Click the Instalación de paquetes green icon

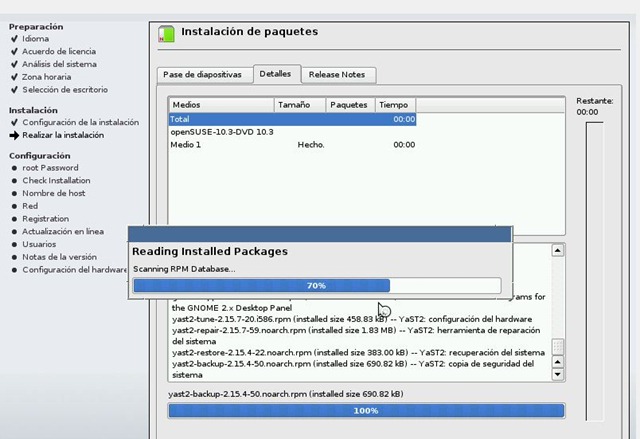point(166,34)
